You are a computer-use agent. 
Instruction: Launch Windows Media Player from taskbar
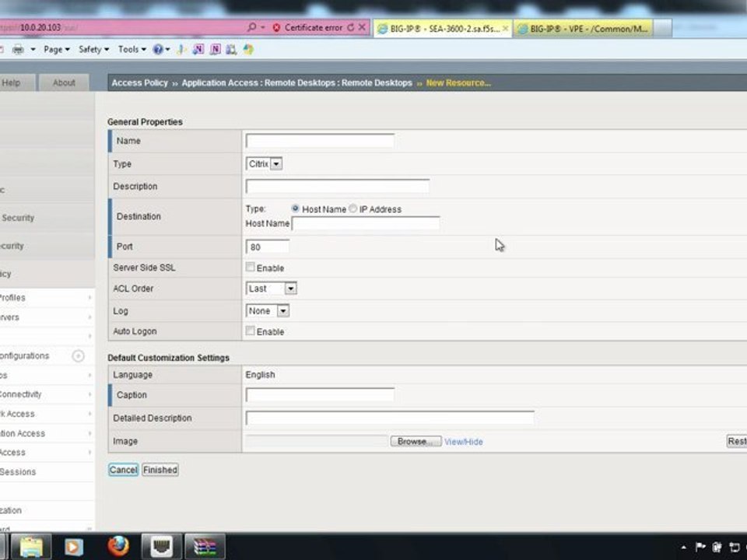73,547
